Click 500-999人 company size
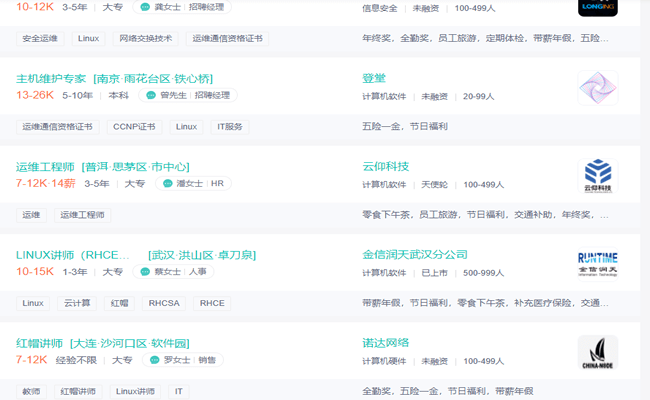 pyautogui.click(x=483, y=273)
